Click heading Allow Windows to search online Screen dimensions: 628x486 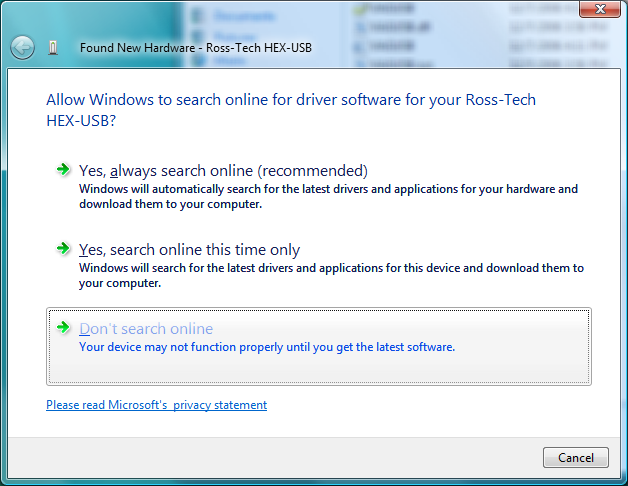pyautogui.click(x=291, y=110)
